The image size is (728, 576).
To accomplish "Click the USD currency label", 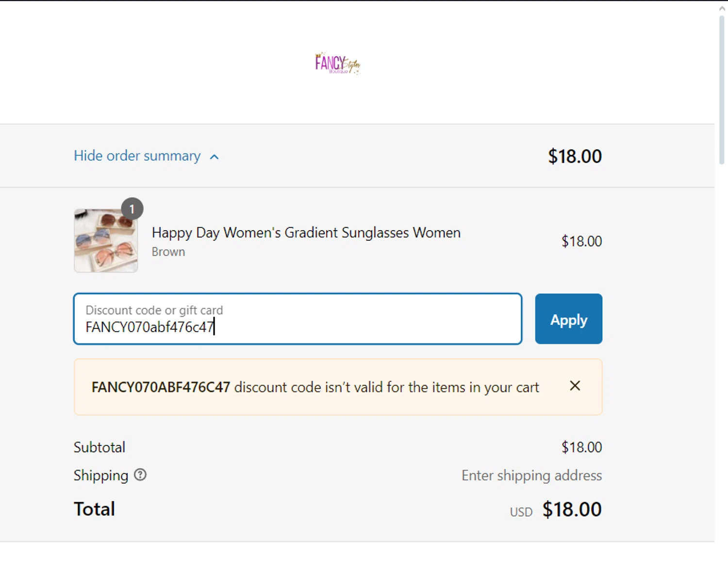I will coord(521,512).
